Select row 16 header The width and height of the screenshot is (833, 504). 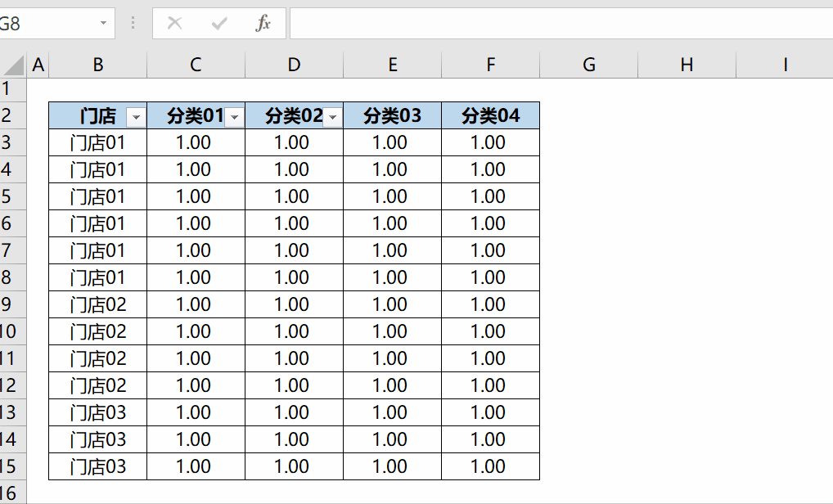13,493
